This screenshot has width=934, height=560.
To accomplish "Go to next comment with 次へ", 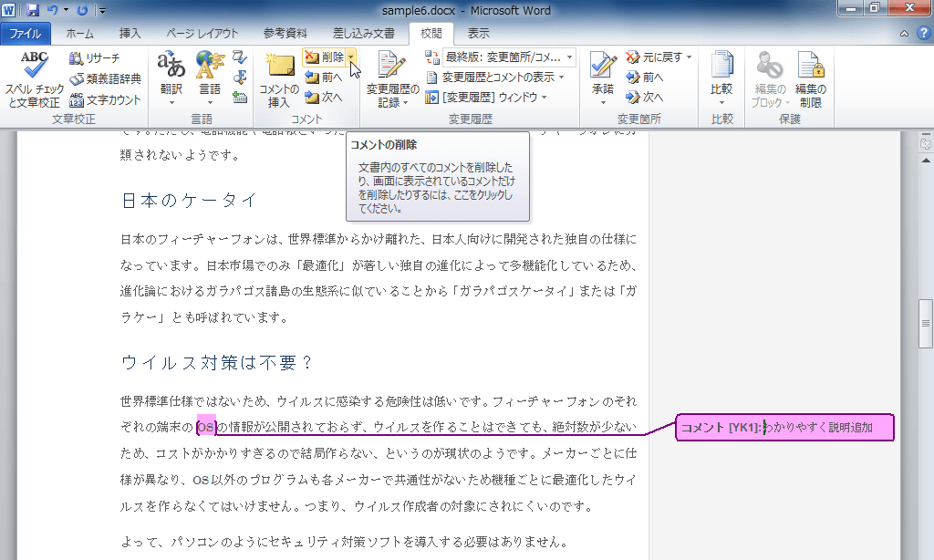I will click(x=324, y=97).
